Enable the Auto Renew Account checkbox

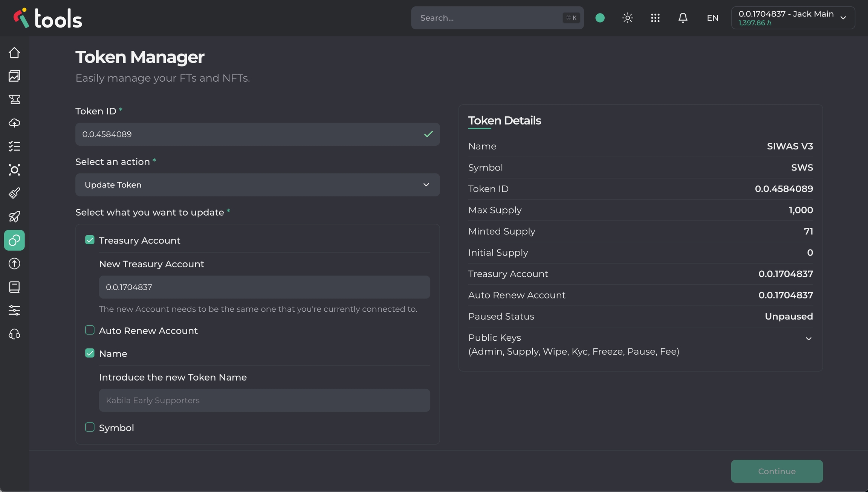pos(90,330)
